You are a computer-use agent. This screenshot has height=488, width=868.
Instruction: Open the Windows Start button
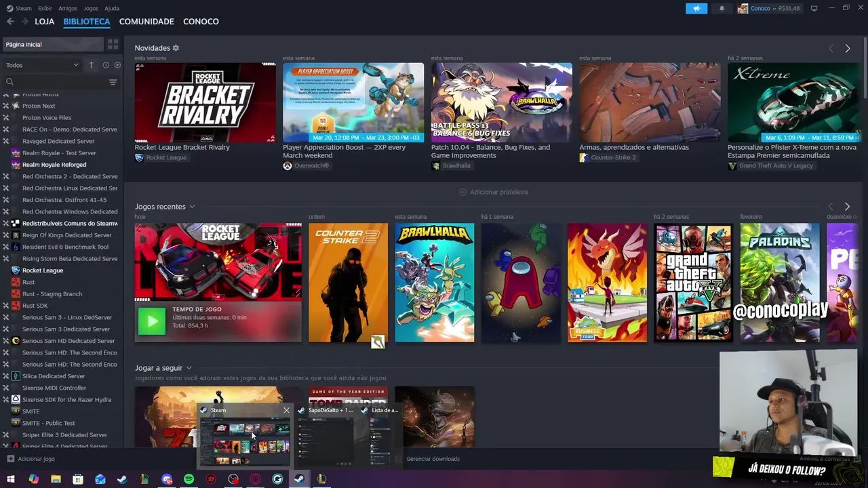point(11,479)
